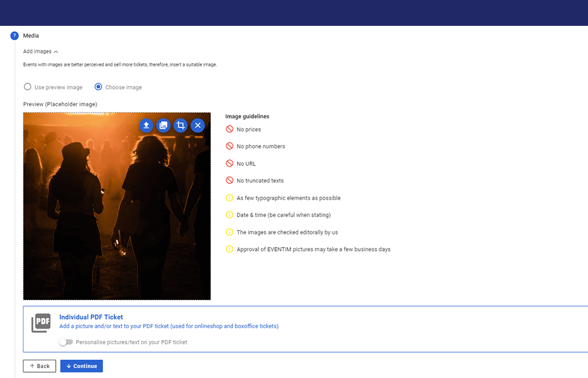
Task: Click the upload image icon on preview
Action: tap(146, 125)
